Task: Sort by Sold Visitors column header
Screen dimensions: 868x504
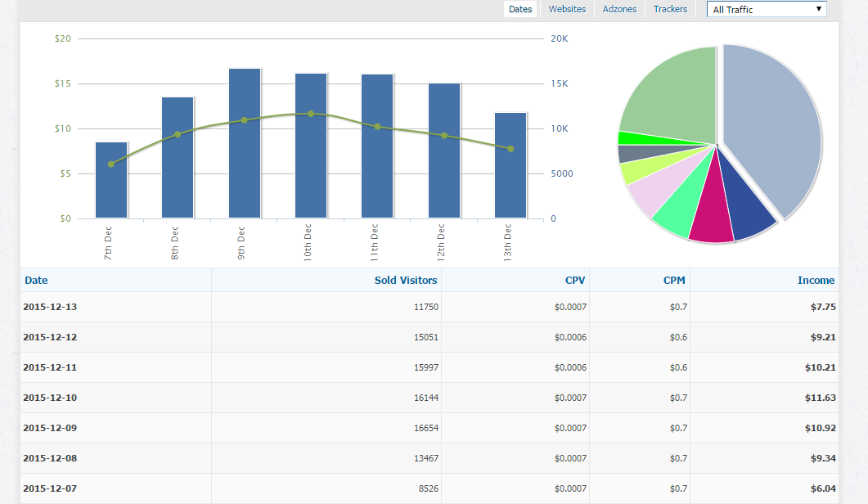Action: click(406, 280)
